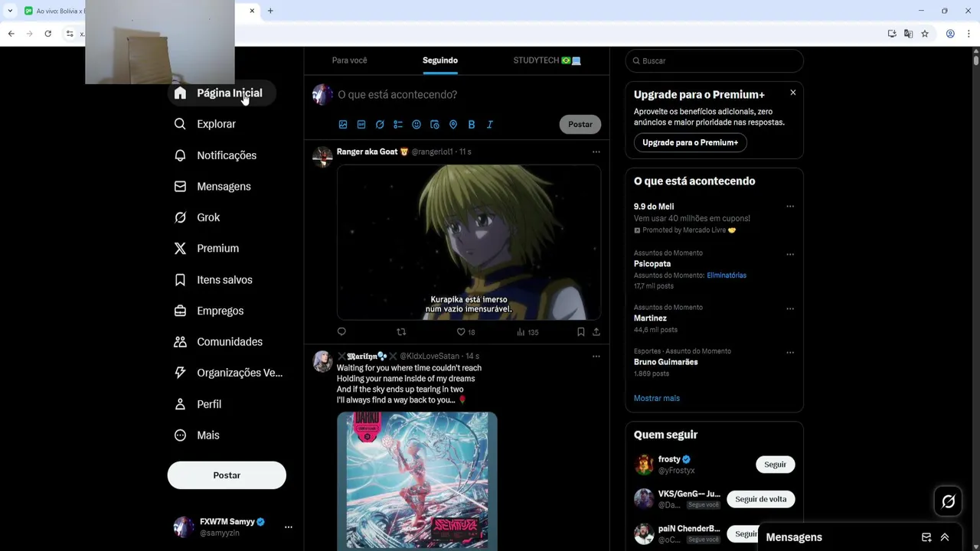Like Ranger aka Goat's post

click(461, 331)
